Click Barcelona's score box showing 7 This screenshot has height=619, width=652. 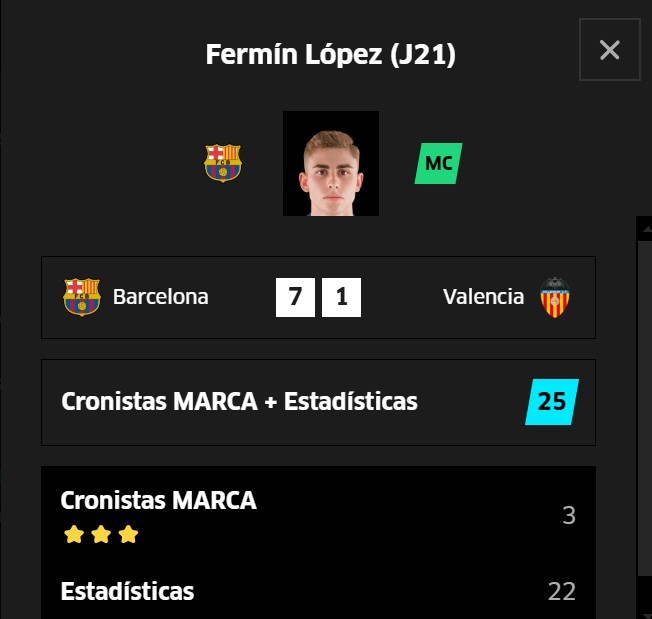pos(295,297)
